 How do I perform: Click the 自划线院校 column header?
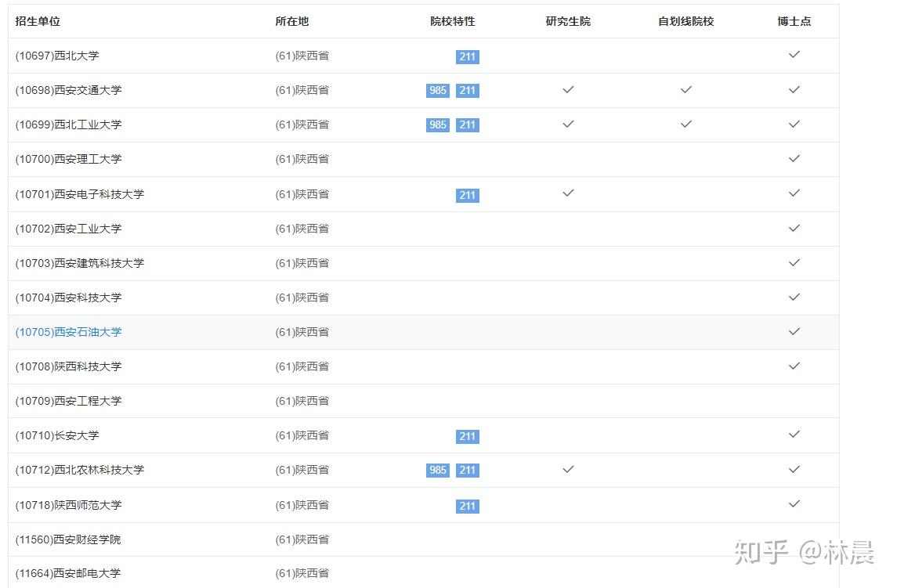tap(686, 21)
